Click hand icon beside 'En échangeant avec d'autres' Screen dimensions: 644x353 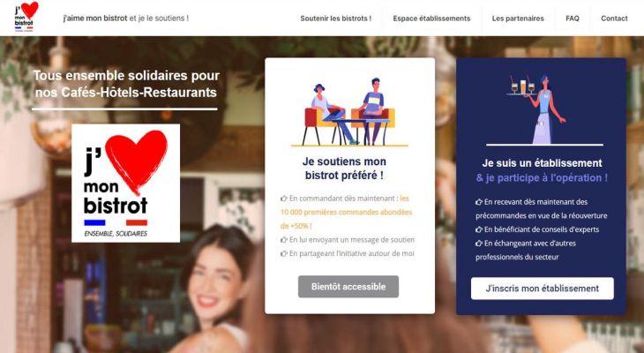479,244
